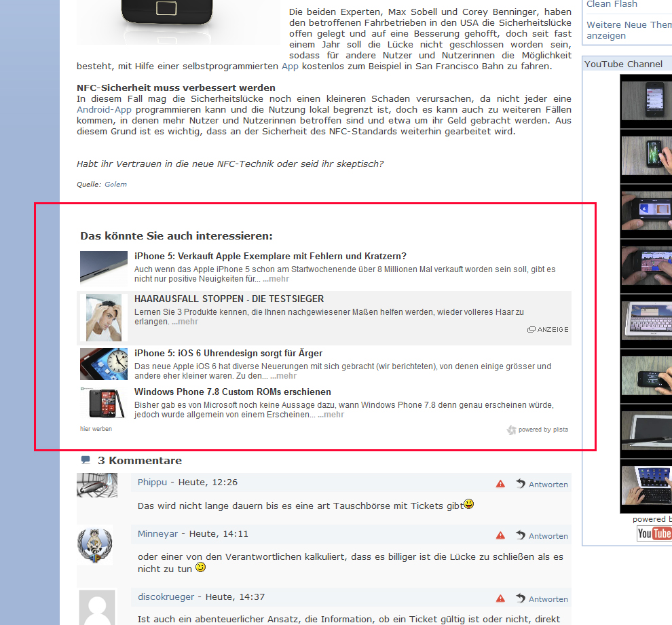Click Antworten on Minneyar's comment

point(548,536)
